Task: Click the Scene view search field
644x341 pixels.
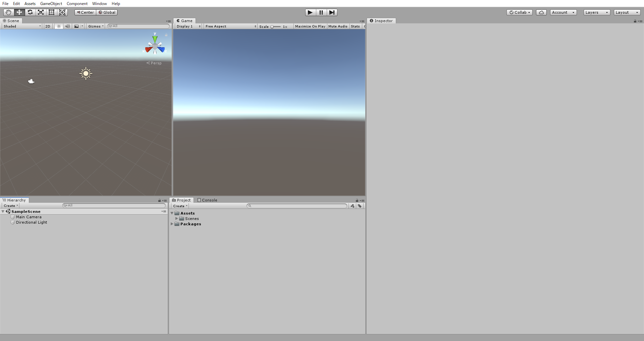Action: [139, 26]
